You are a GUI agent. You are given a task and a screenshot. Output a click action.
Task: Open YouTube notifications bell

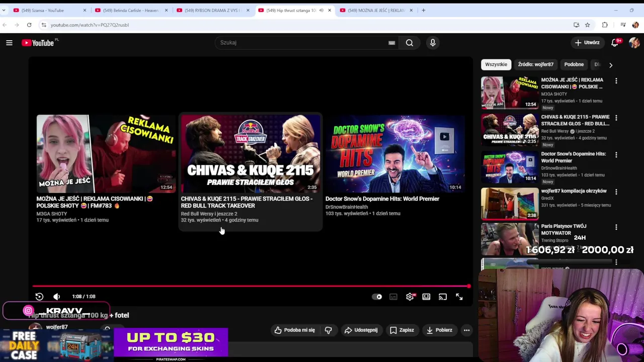615,43
